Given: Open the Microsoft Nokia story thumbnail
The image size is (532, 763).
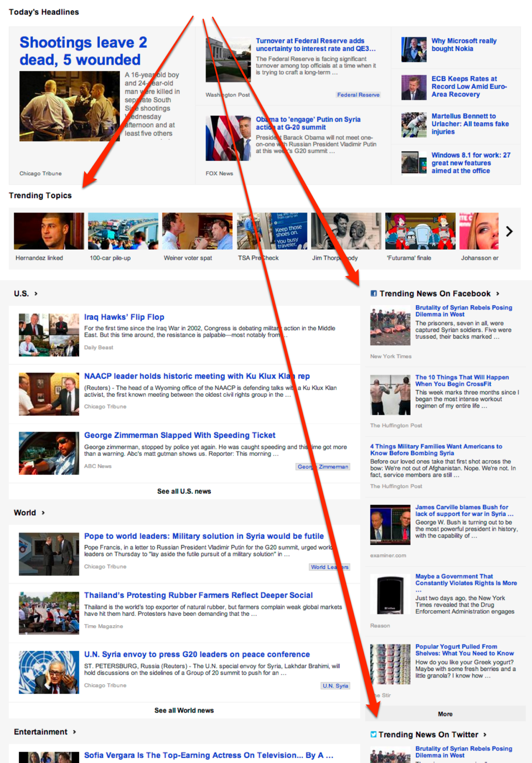Looking at the screenshot, I should click(414, 50).
